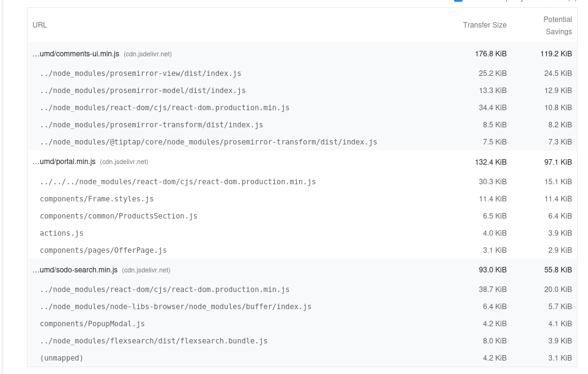588x374 pixels.
Task: Select the @tiptap/core prosemirror-transform row
Action: 302,142
